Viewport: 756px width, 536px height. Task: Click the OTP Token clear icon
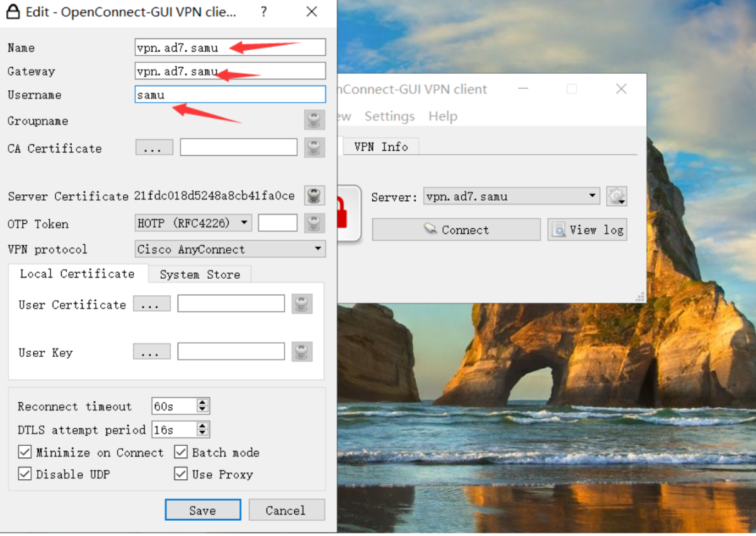click(314, 223)
